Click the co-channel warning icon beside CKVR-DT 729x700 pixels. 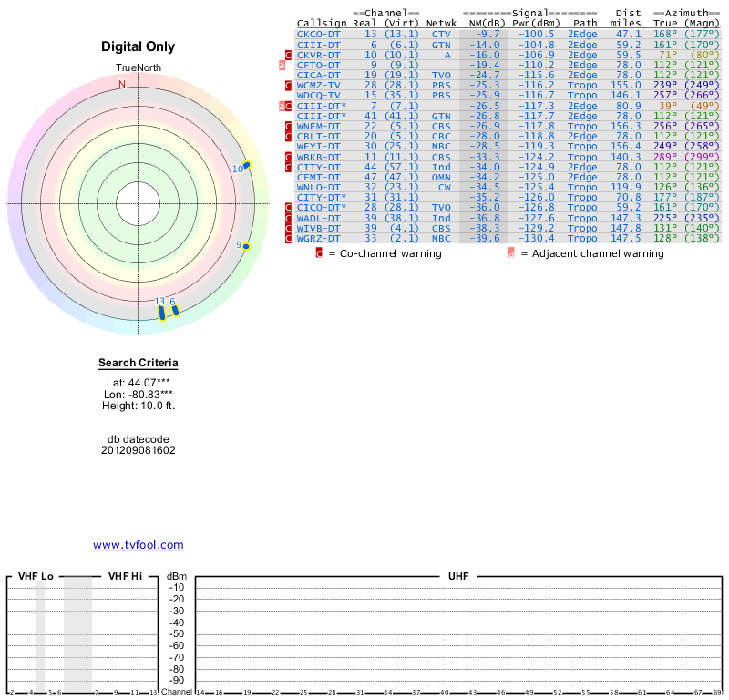tap(289, 56)
